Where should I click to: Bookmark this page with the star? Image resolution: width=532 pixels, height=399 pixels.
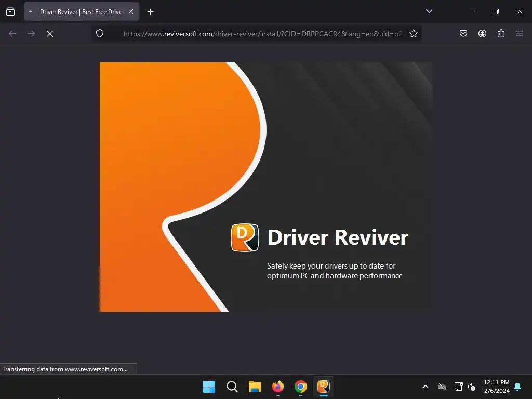tap(413, 34)
